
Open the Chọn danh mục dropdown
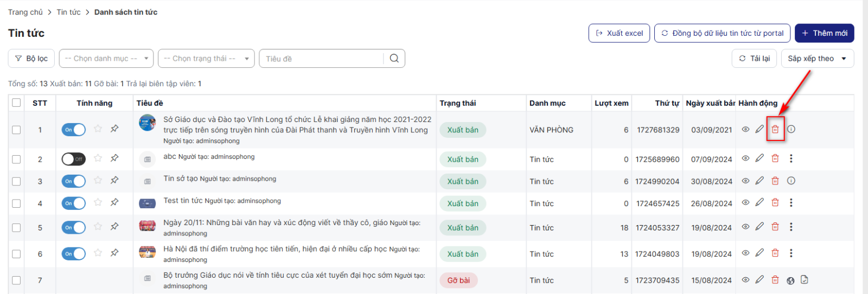pos(106,59)
